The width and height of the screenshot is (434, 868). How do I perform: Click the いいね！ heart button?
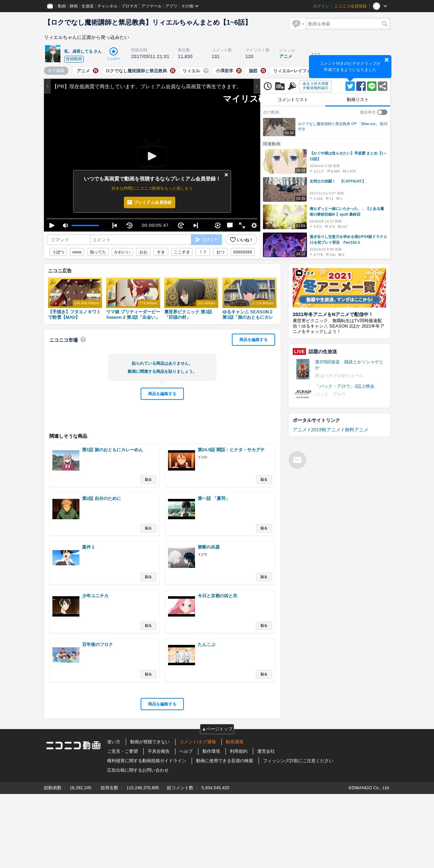241,240
